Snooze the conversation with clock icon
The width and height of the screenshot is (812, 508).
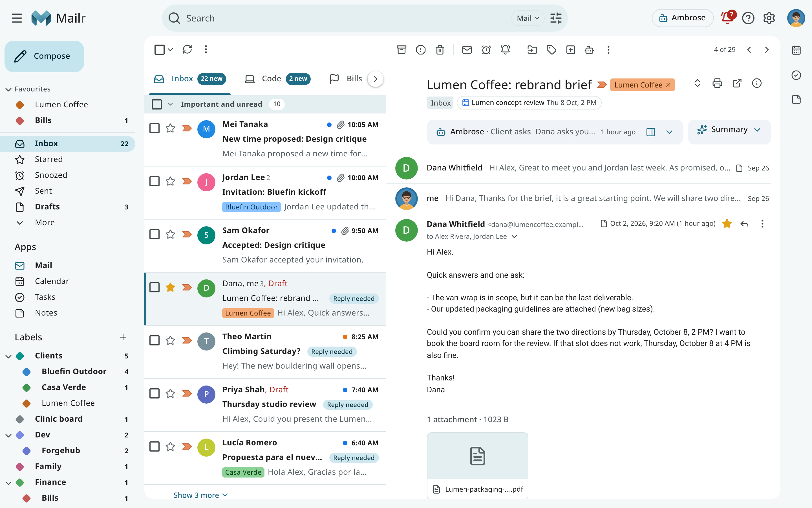point(486,50)
